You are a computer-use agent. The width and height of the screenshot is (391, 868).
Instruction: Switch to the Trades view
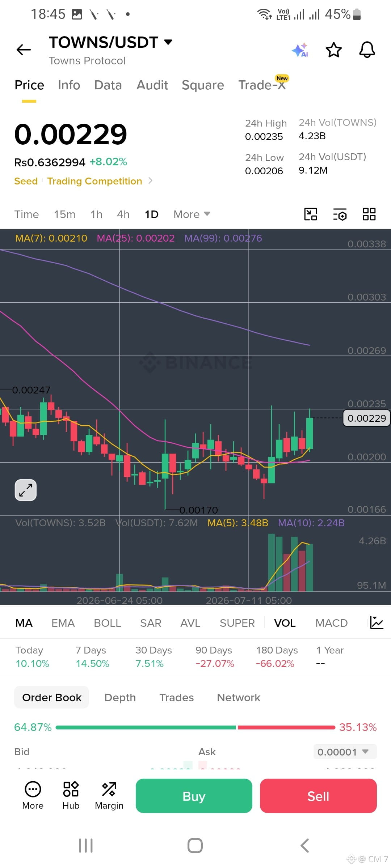[x=177, y=697]
